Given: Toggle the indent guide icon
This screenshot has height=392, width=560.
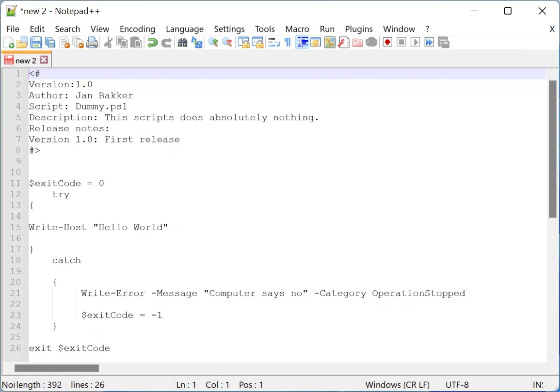Looking at the screenshot, I should pos(302,43).
